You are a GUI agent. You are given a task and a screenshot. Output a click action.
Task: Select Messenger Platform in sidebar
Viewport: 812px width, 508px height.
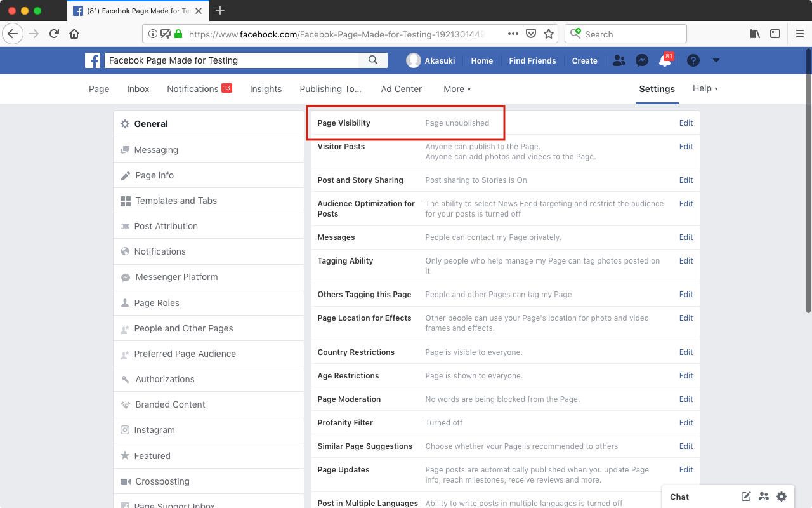pyautogui.click(x=209, y=277)
